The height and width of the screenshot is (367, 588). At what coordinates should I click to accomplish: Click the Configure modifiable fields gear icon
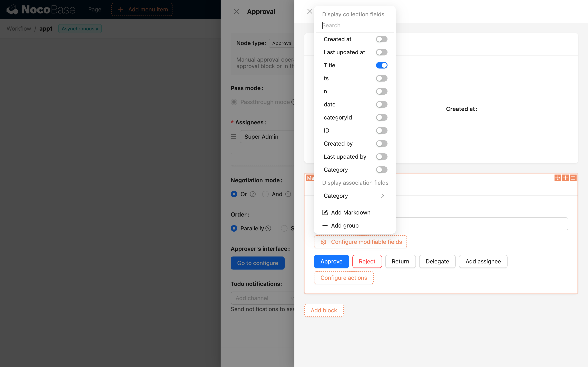click(x=323, y=242)
